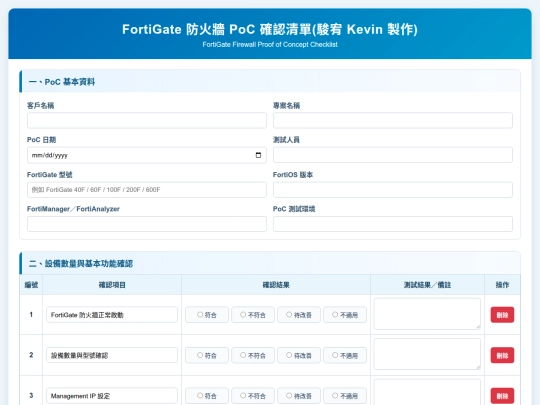Click the 客戶名稱 input field
The width and height of the screenshot is (540, 405).
click(147, 121)
